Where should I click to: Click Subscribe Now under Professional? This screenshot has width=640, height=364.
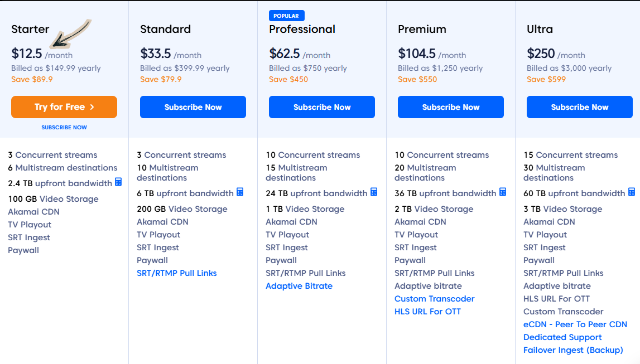[321, 106]
